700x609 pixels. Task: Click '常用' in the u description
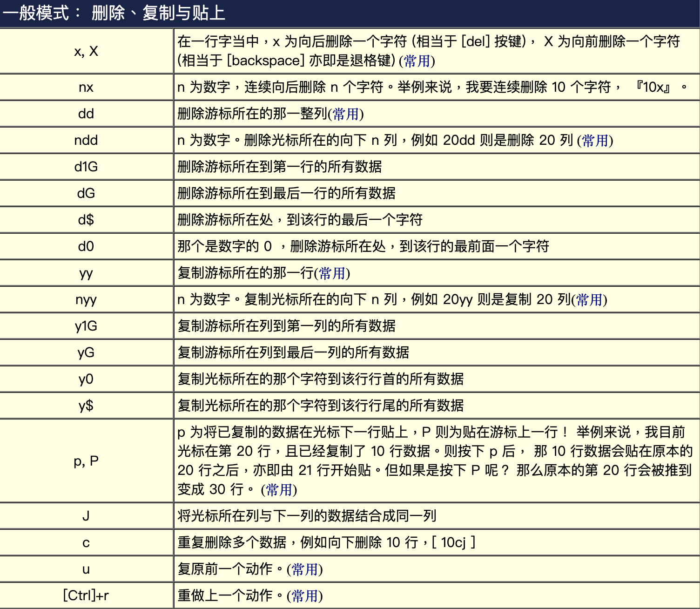[305, 569]
